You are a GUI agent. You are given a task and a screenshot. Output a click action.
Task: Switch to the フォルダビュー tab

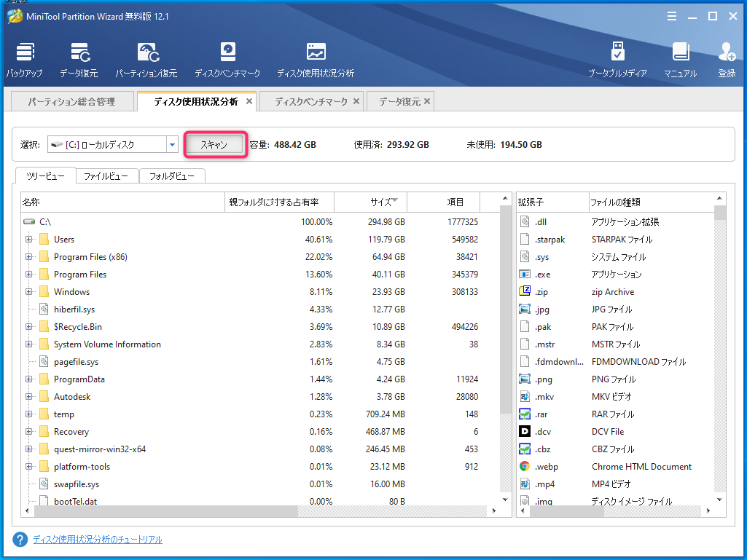point(171,176)
